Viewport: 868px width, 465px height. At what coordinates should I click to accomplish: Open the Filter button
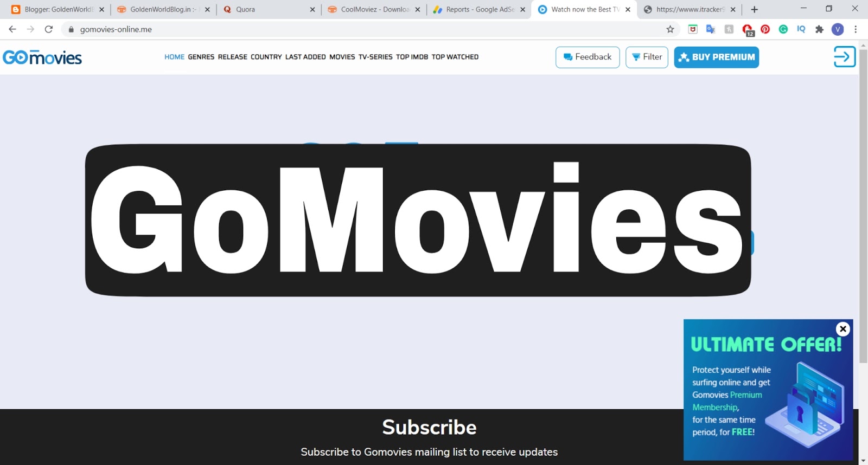click(x=647, y=57)
